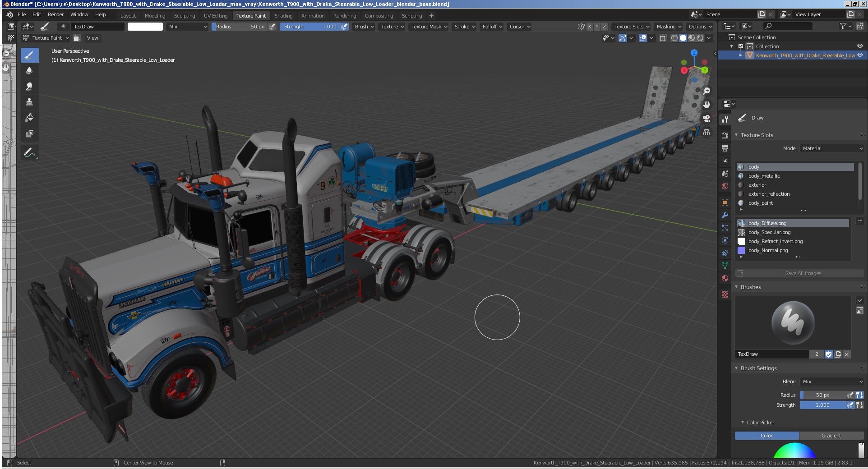Open Object Data mesh properties tab

[x=725, y=266]
